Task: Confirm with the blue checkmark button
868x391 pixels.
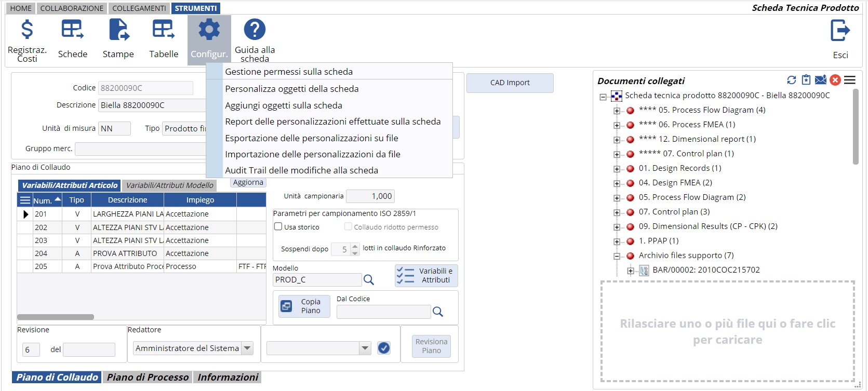Action: click(x=384, y=348)
